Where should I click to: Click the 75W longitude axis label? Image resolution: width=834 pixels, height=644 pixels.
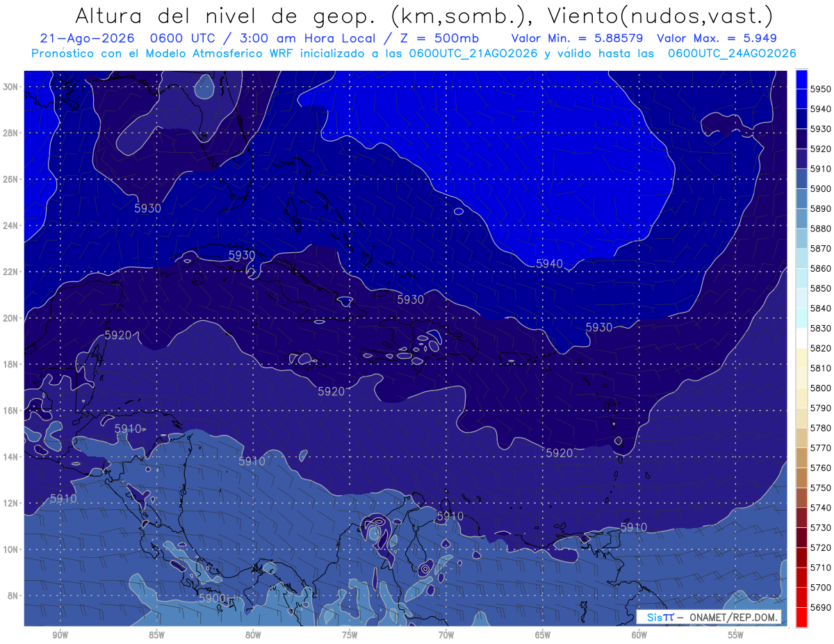pos(350,635)
